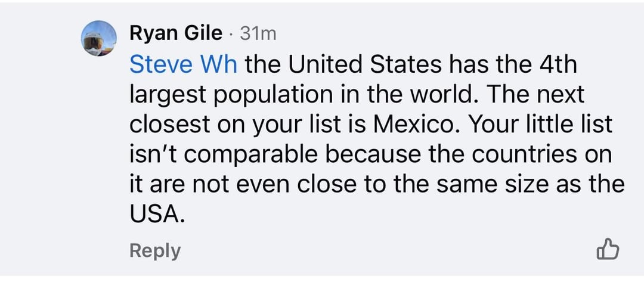644x282 pixels.
Task: Click the Ryan Gile author name
Action: [175, 35]
